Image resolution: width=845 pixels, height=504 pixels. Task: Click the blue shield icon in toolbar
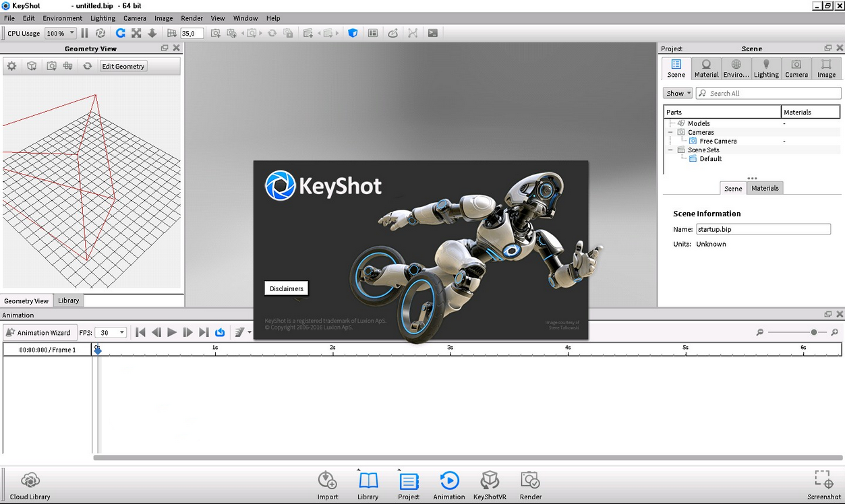coord(353,33)
